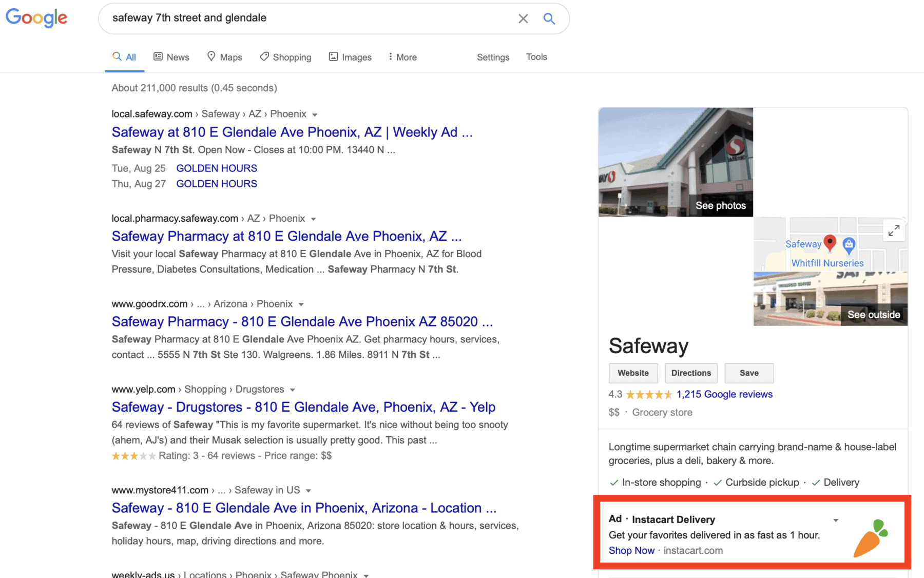The height and width of the screenshot is (578, 924).
Task: Open the 1,215 Google reviews link
Action: pos(724,394)
